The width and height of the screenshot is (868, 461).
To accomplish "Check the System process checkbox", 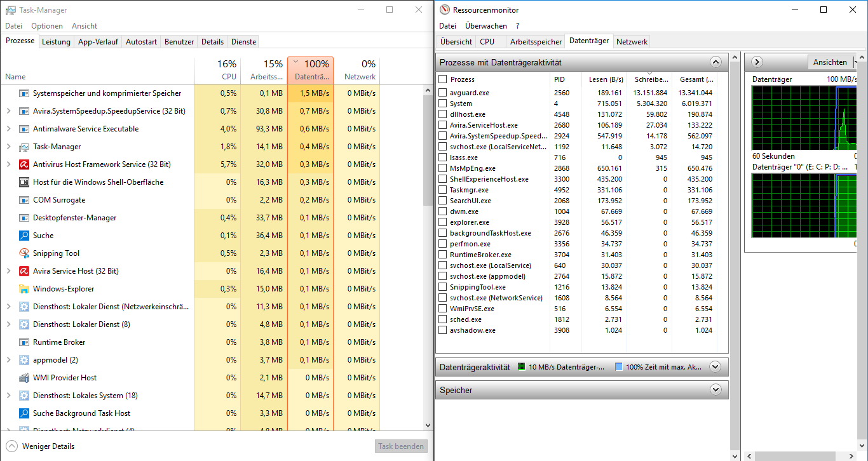I will click(x=443, y=104).
